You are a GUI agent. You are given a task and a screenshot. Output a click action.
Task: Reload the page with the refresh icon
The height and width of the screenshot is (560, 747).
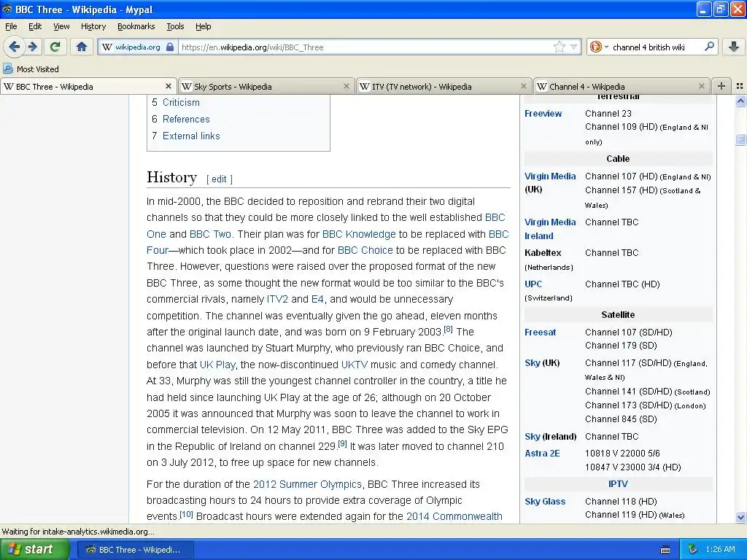[55, 47]
